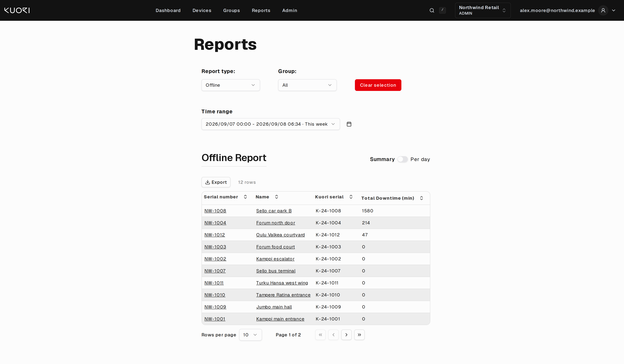The height and width of the screenshot is (364, 624).
Task: Expand the account chevron next to avatar
Action: (614, 10)
